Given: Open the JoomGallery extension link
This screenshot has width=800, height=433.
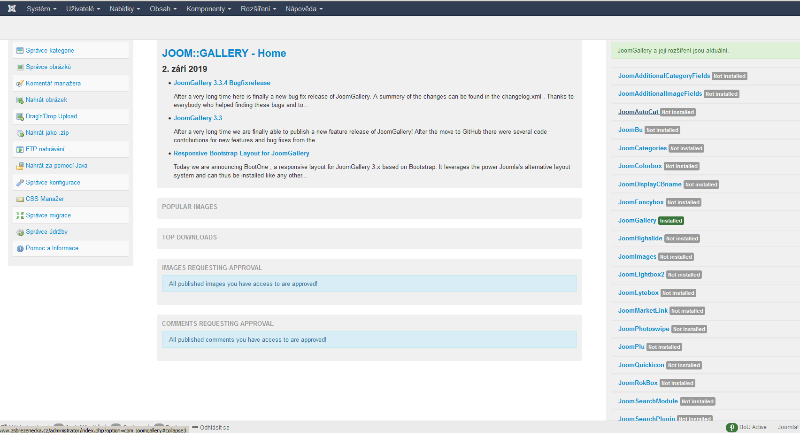Looking at the screenshot, I should [x=637, y=220].
